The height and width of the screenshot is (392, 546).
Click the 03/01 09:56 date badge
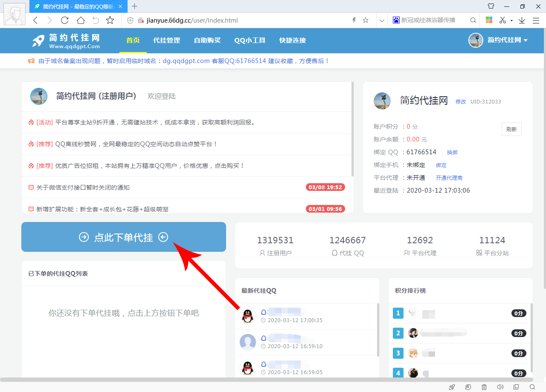click(325, 209)
